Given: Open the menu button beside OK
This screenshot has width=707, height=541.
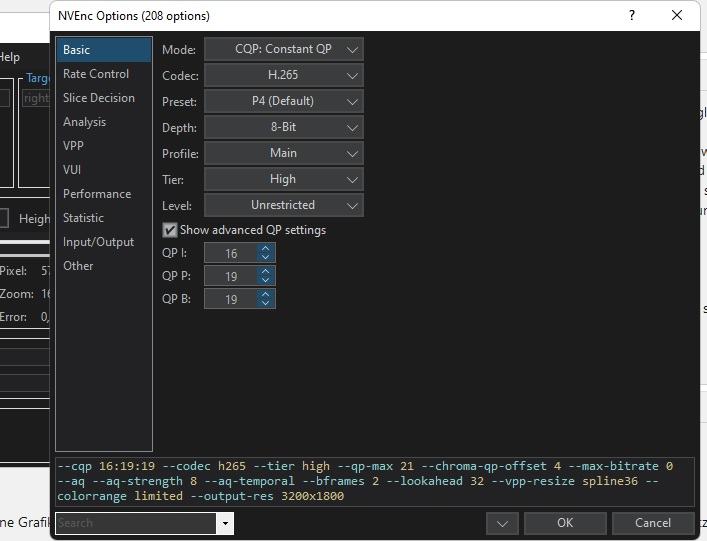Looking at the screenshot, I should pyautogui.click(x=502, y=523).
